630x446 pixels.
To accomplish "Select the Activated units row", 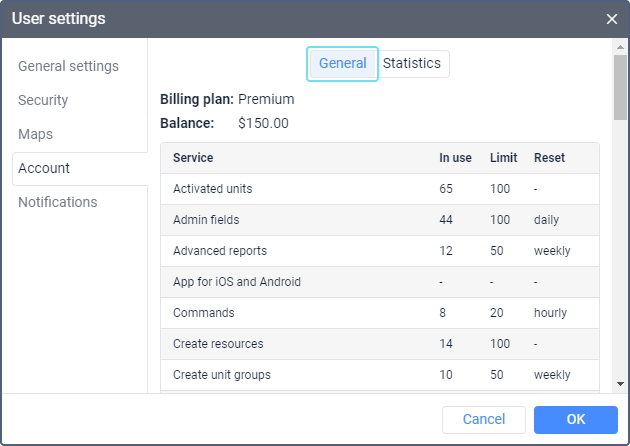I will [379, 189].
